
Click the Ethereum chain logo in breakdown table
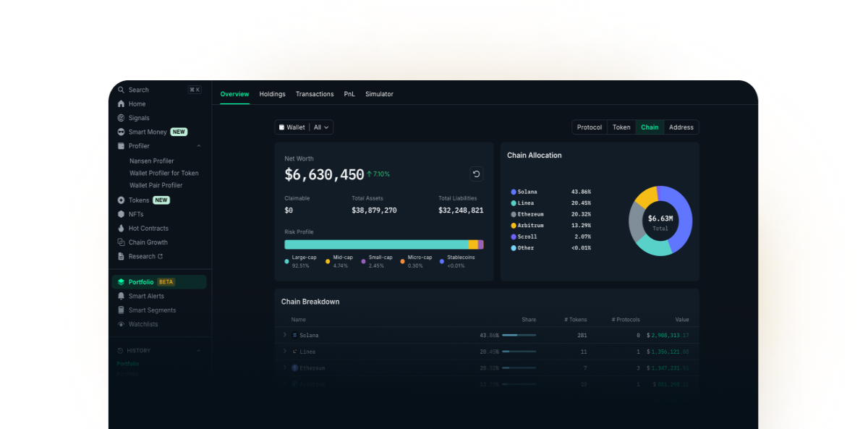click(x=294, y=368)
